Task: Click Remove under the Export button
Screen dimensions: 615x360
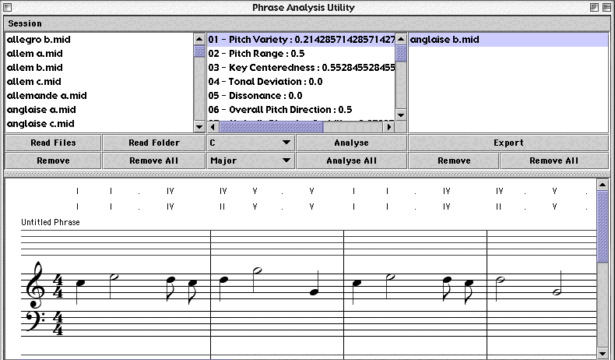Action: click(x=454, y=161)
